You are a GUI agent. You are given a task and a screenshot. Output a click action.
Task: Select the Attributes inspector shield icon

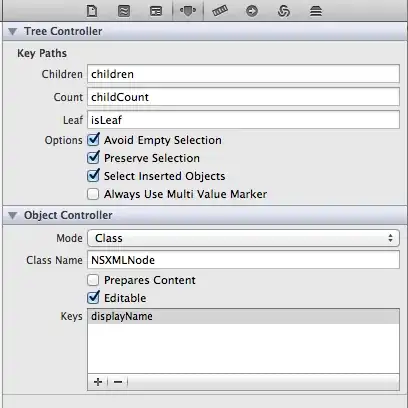tap(188, 11)
